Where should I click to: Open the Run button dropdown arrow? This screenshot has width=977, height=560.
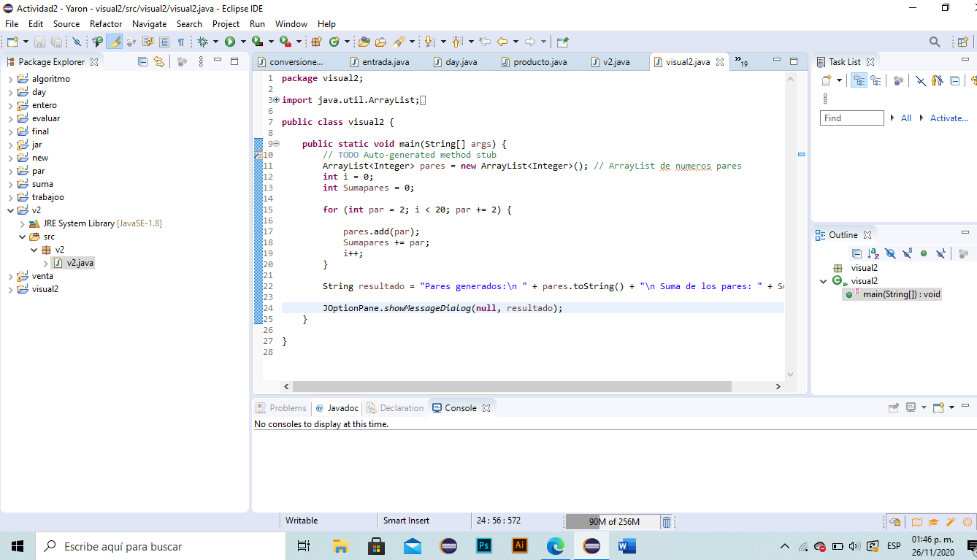point(242,42)
